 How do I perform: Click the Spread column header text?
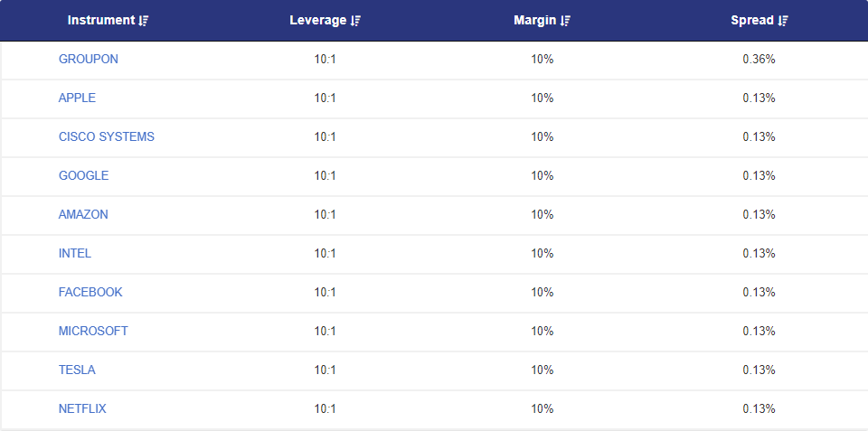point(752,21)
